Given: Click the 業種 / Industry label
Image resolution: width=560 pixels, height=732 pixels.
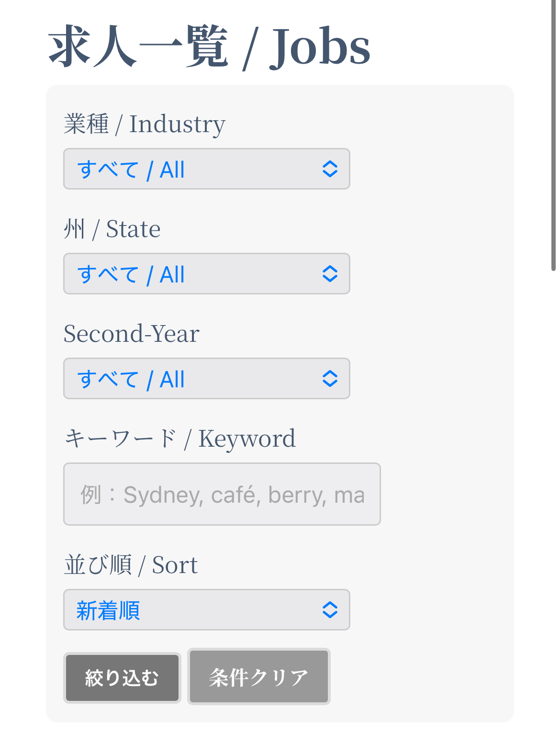Looking at the screenshot, I should point(145,124).
